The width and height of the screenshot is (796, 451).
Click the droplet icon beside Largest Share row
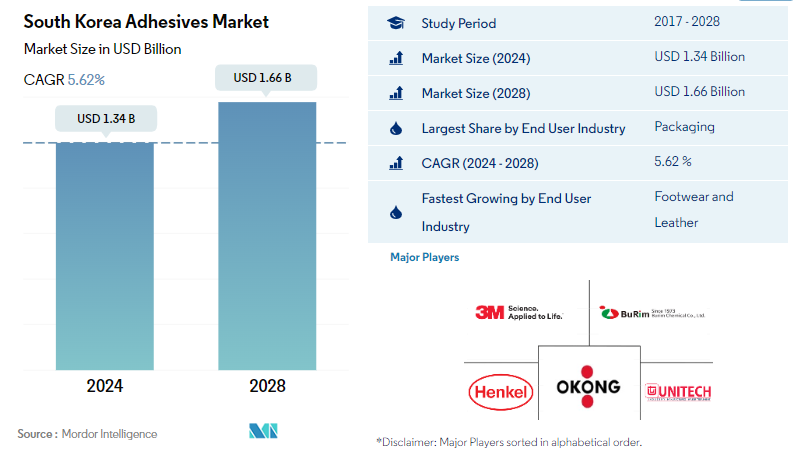click(x=395, y=128)
